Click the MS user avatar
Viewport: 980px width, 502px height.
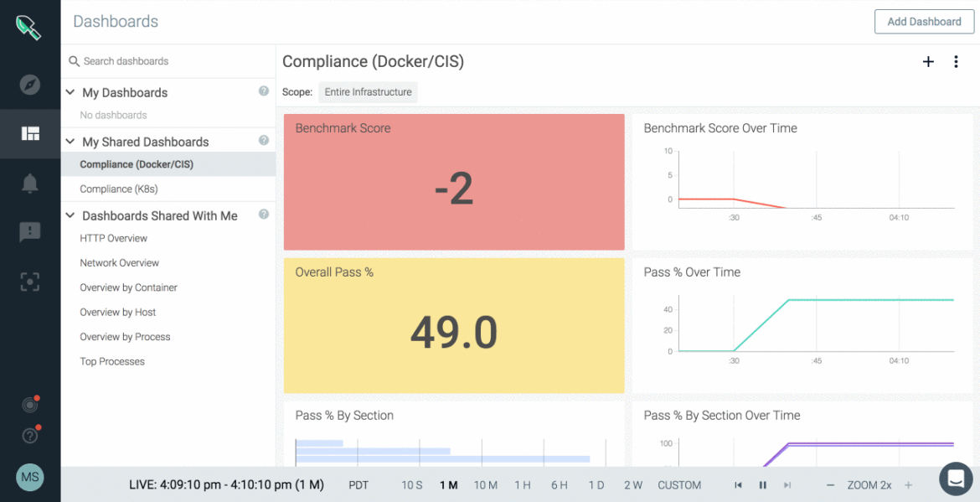pyautogui.click(x=30, y=477)
